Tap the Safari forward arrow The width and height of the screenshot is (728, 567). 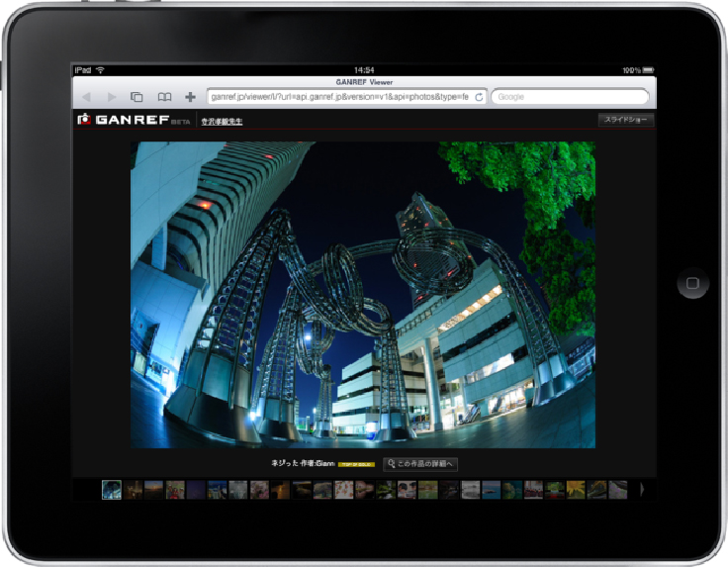[x=112, y=97]
